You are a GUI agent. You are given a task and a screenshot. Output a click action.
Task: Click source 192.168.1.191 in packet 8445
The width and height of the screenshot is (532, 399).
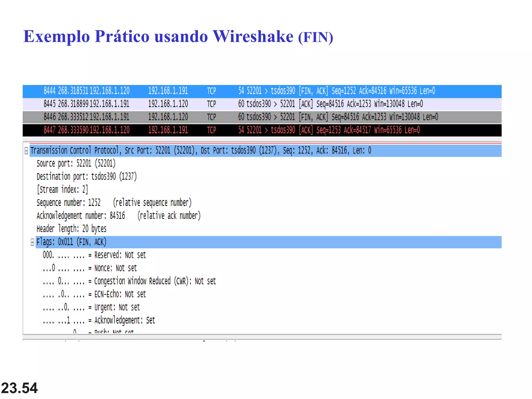(x=109, y=104)
